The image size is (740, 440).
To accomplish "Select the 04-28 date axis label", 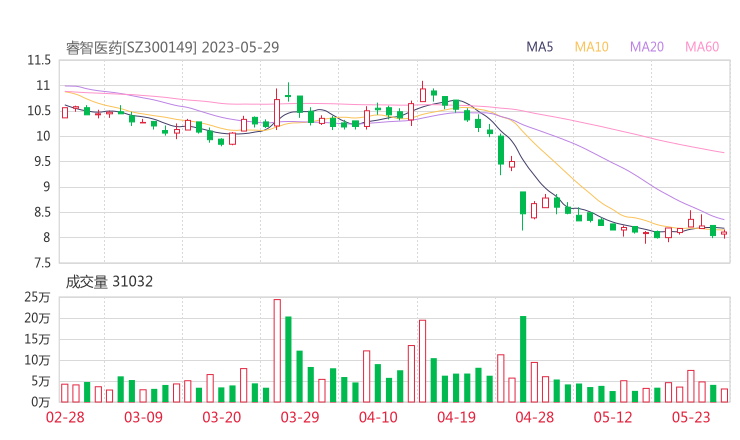I will pos(535,417).
